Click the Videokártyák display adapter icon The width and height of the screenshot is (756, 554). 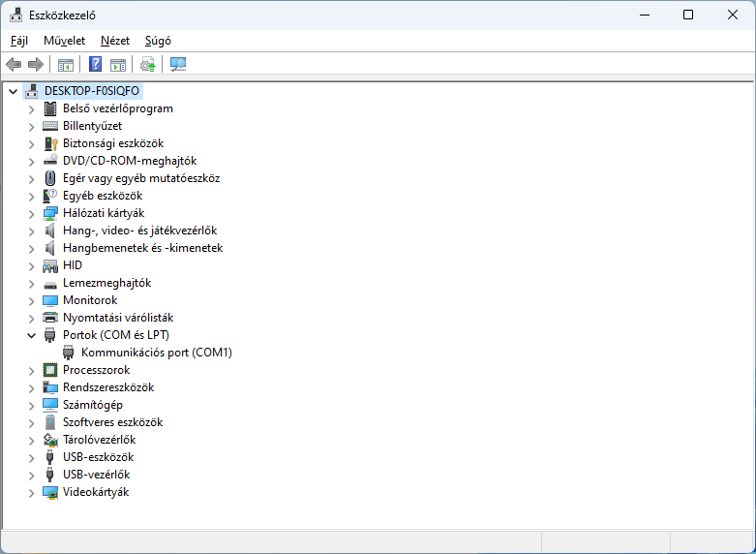(50, 492)
